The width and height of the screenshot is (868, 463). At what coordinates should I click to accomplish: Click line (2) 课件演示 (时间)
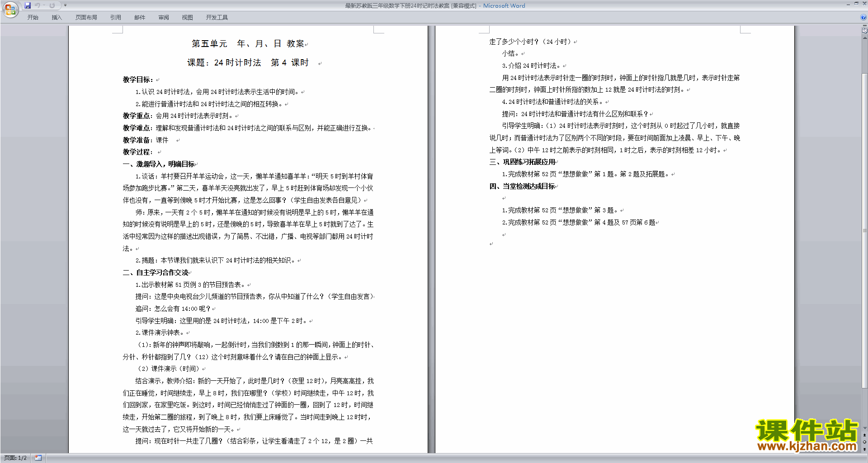[x=169, y=369]
